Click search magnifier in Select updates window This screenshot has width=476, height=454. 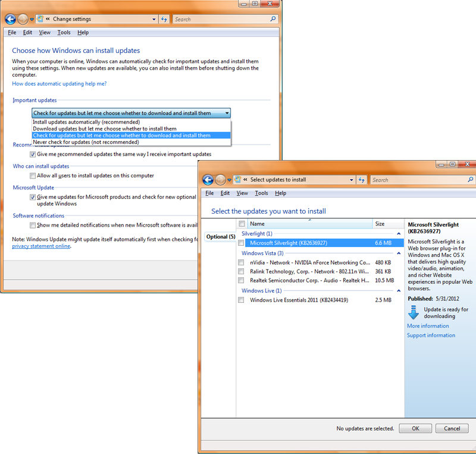point(470,180)
